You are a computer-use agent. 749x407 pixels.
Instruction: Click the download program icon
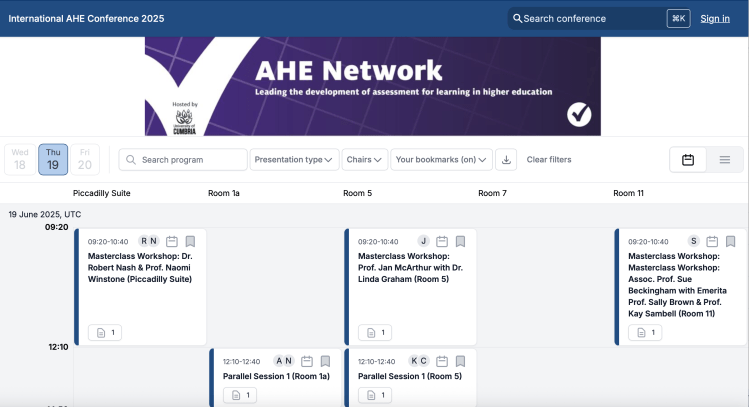506,160
